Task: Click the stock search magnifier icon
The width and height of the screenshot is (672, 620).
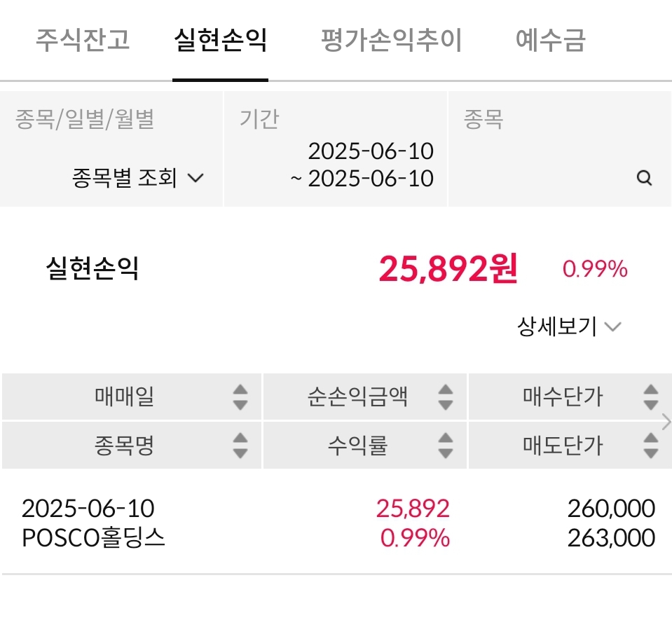Action: click(644, 178)
